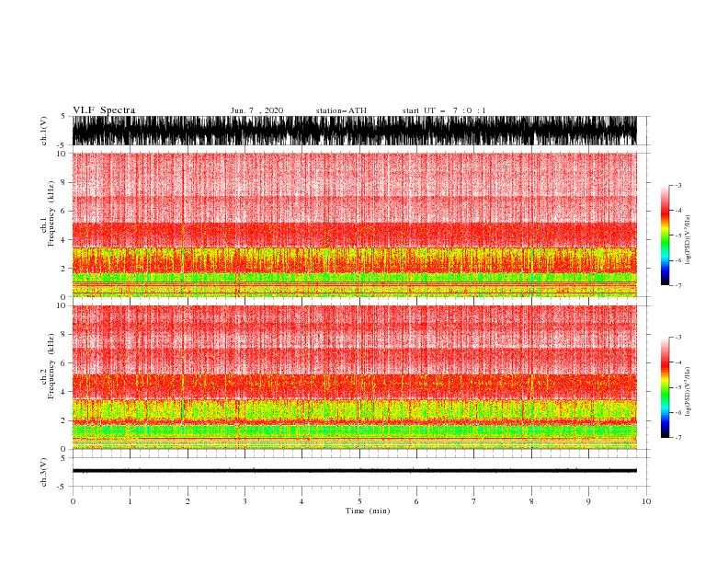Image resolution: width=728 pixels, height=563 pixels.
Task: Click the "Time (min)" axis title
Action: (x=368, y=511)
